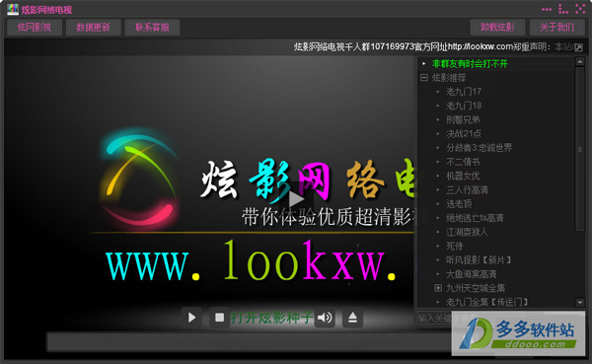This screenshot has width=592, height=364.
Task: Click the playlist scrollbar down arrow
Action: [580, 302]
